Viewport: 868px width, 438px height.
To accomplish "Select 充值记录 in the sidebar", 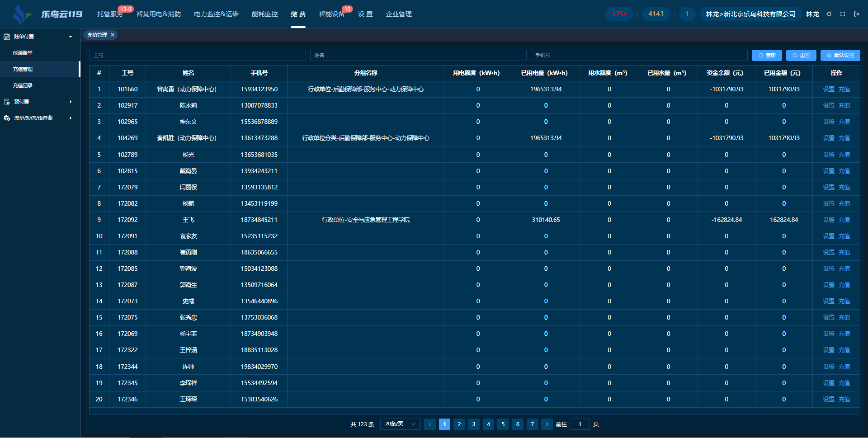I will [x=23, y=85].
